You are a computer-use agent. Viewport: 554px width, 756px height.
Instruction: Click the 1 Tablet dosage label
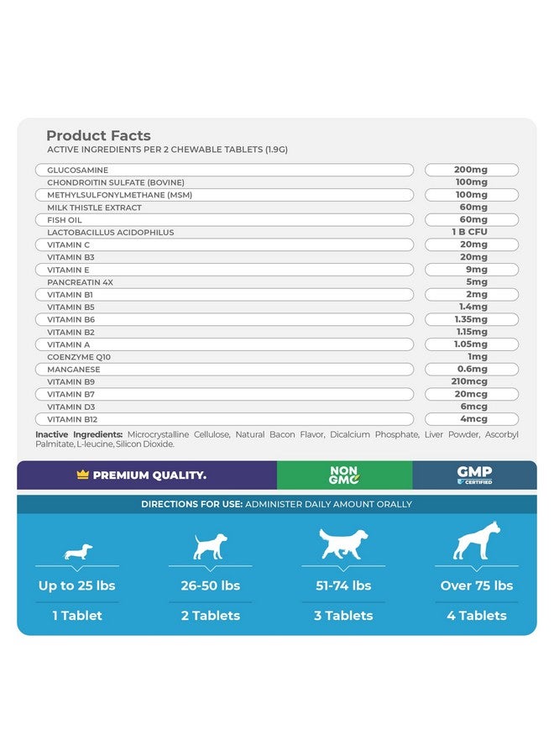coord(77,615)
